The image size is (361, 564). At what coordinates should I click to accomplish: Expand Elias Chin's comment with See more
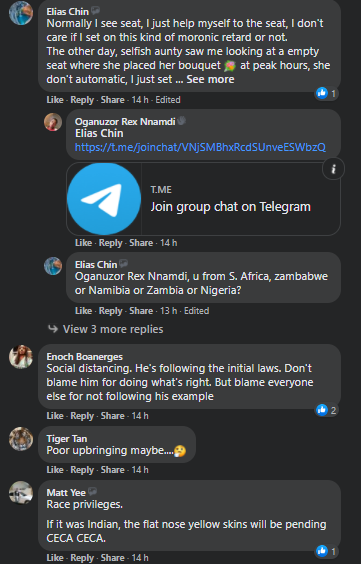210,79
